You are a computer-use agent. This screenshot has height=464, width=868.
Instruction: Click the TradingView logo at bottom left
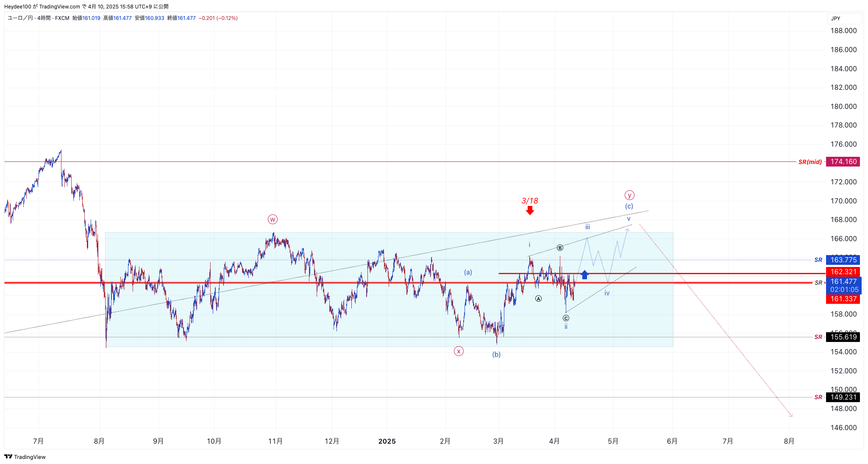click(x=25, y=457)
